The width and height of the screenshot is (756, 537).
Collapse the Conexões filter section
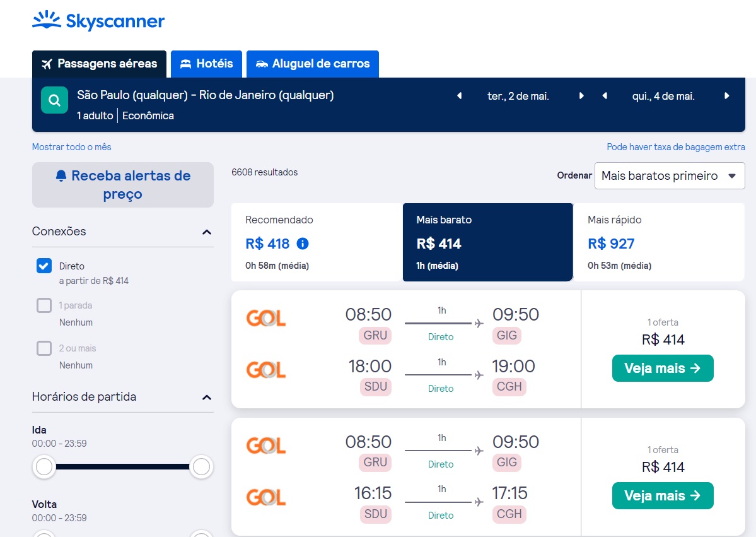coord(207,232)
